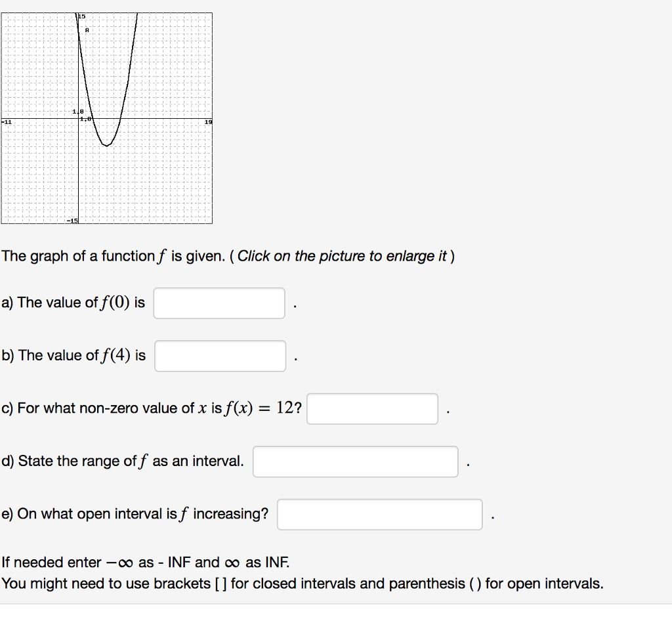Click the brackets and parenthesis hint text

click(302, 583)
